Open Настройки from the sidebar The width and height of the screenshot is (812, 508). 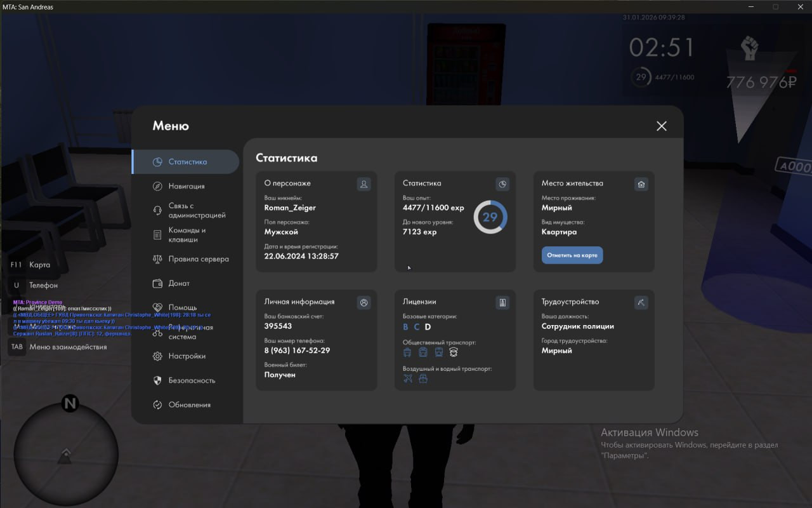click(x=187, y=356)
